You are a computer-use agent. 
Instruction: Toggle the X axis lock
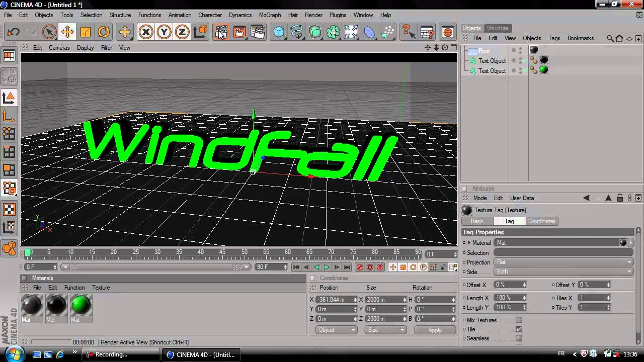(146, 33)
